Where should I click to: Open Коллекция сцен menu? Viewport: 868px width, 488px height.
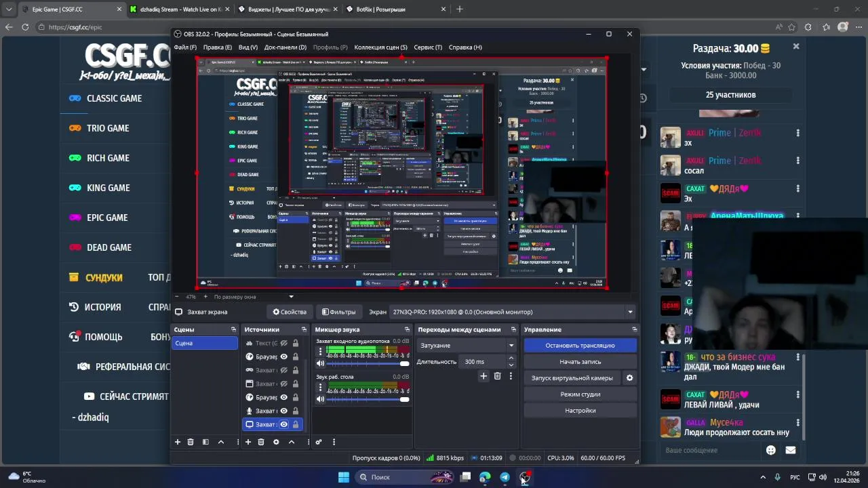pos(381,47)
